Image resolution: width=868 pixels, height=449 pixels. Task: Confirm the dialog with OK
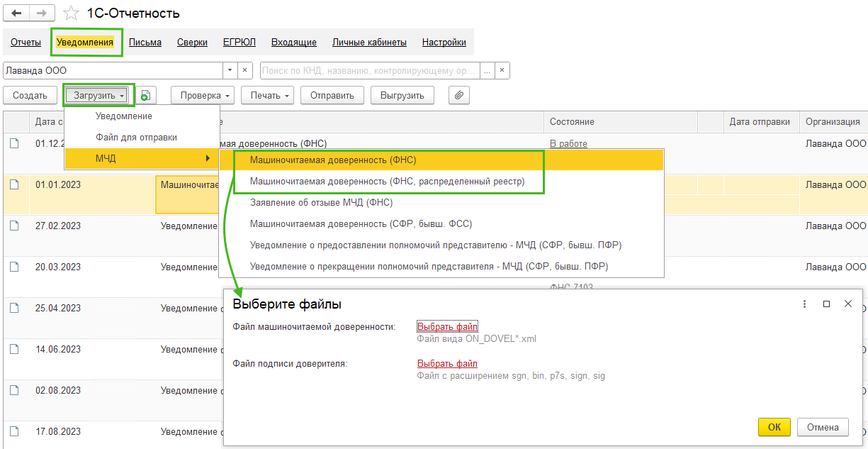pyautogui.click(x=774, y=427)
